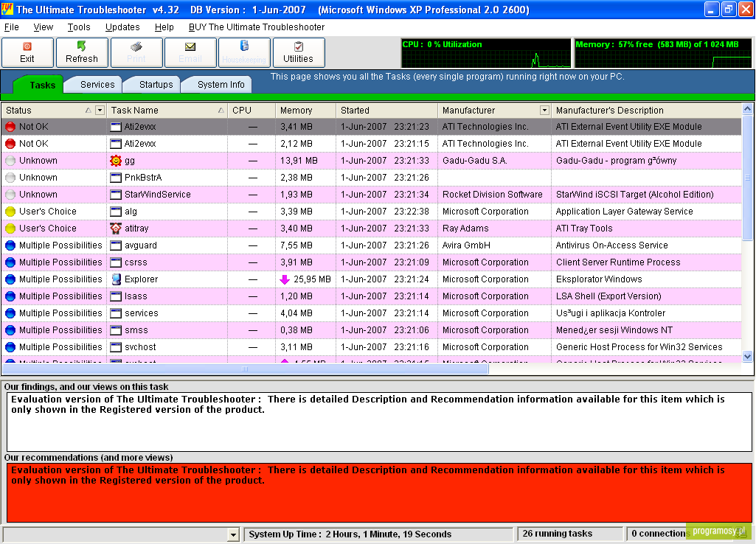Click the Gadu-Gadu S.A. manufacturer cell

click(493, 161)
